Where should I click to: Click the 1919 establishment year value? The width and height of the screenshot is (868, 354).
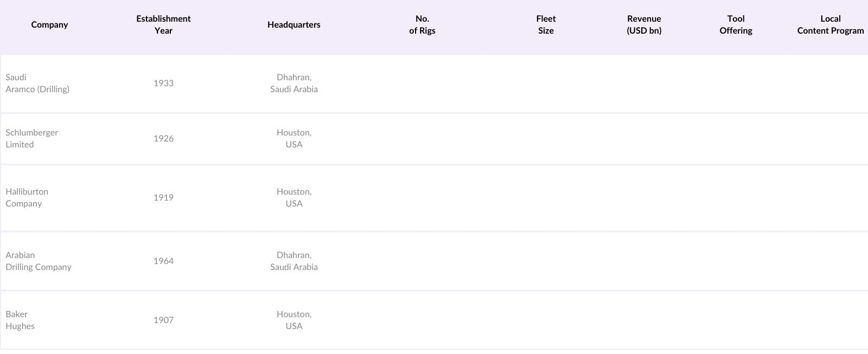[163, 198]
